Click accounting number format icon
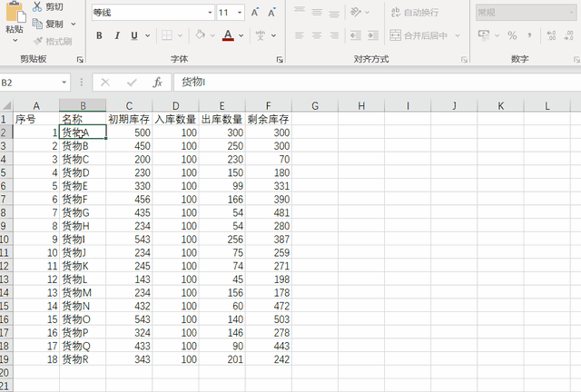 (484, 35)
